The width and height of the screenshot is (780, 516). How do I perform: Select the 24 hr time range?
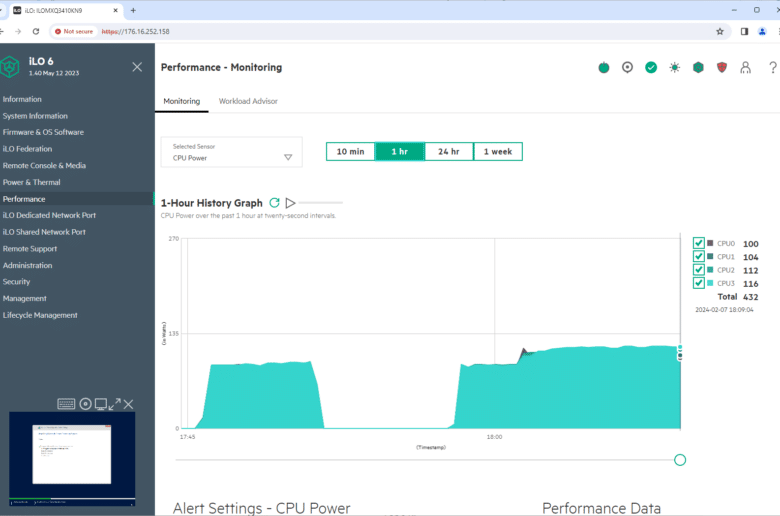(x=449, y=151)
